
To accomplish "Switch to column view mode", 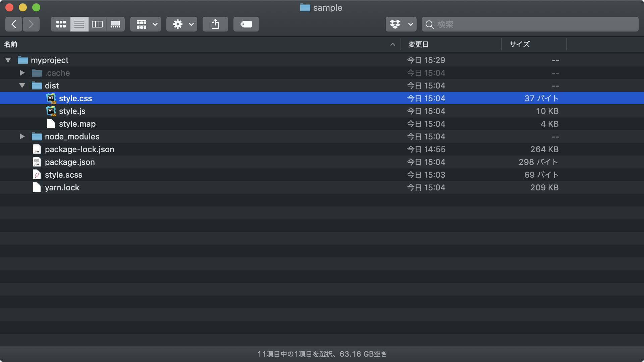I will (97, 24).
